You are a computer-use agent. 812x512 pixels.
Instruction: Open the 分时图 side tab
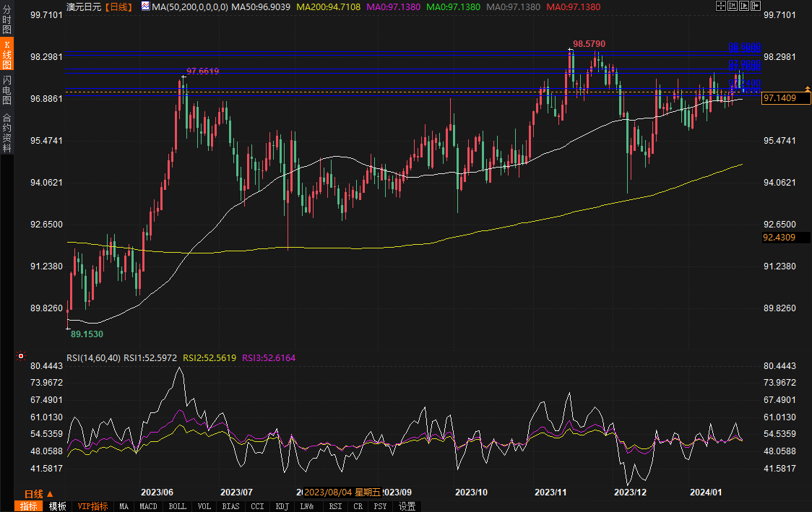(7, 19)
